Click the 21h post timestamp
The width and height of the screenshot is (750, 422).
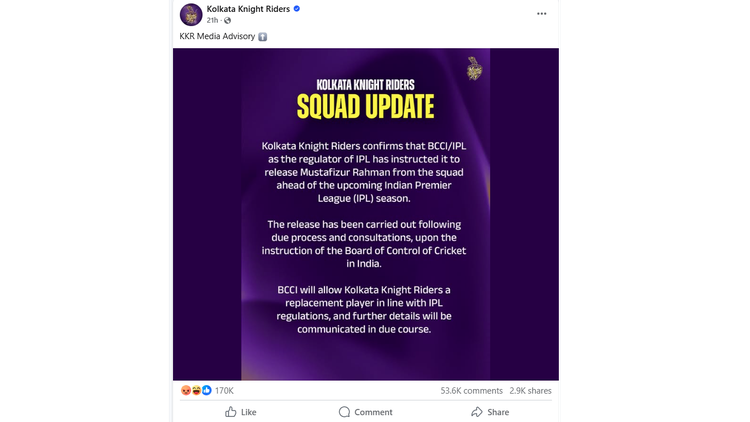[213, 21]
